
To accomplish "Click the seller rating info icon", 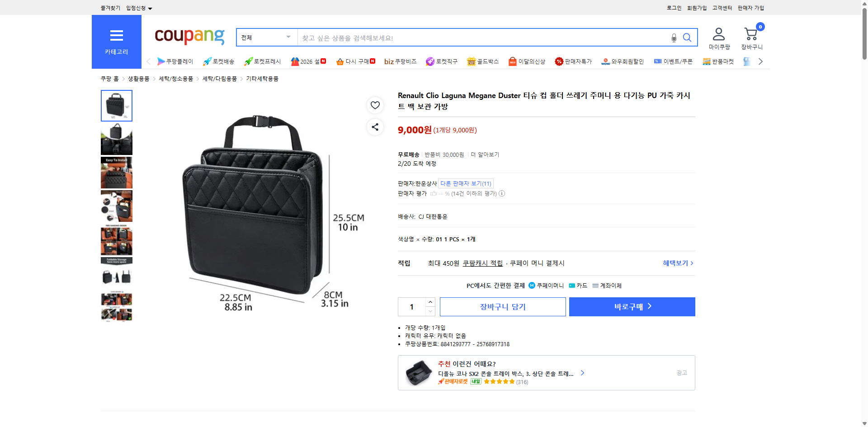I will coord(501,193).
